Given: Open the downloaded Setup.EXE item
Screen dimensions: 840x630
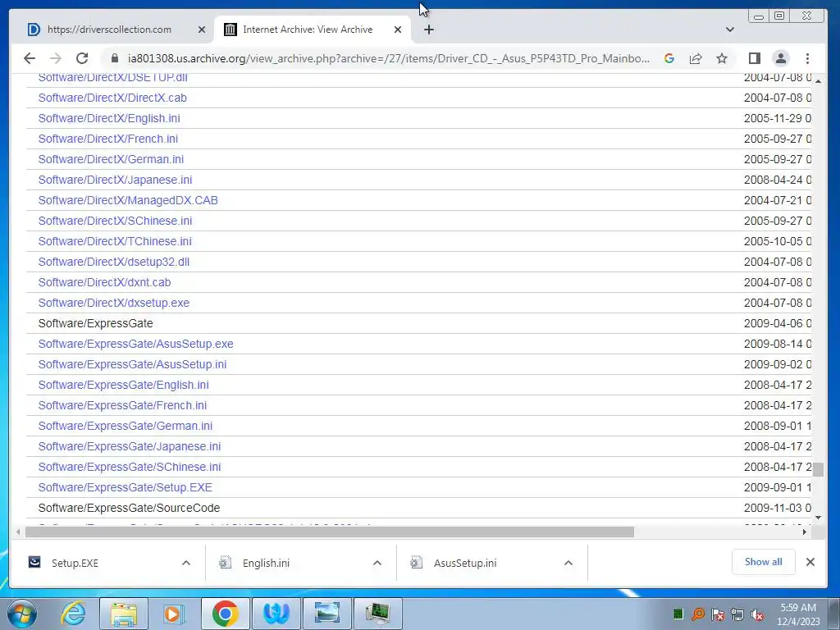Looking at the screenshot, I should [x=75, y=563].
